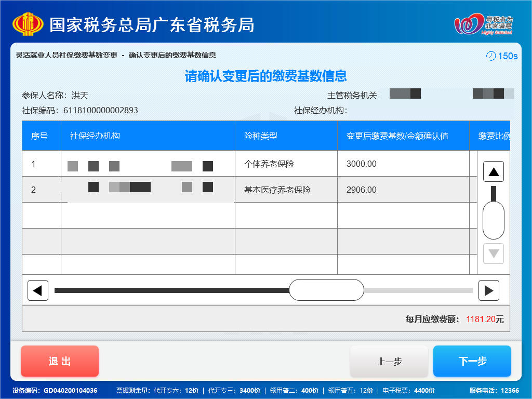Click the 确认变更后的缴费基数信息 breadcrumb step
Image resolution: width=532 pixels, height=399 pixels.
coord(174,55)
